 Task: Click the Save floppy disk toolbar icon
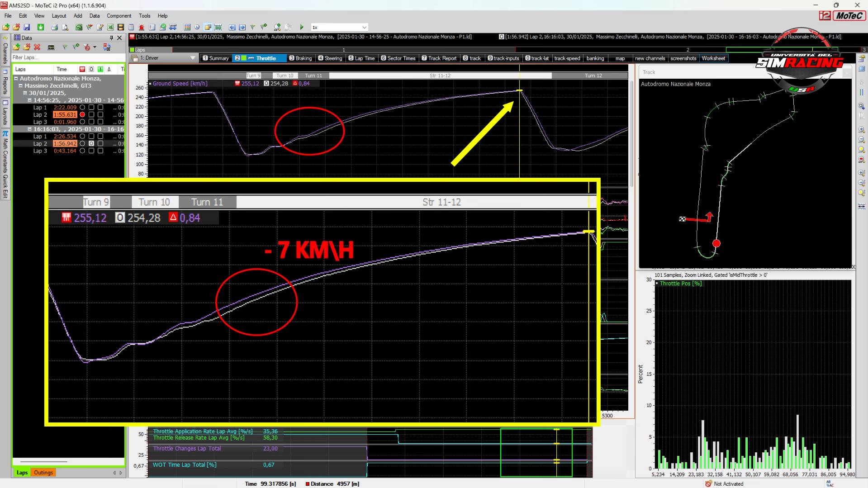[27, 27]
